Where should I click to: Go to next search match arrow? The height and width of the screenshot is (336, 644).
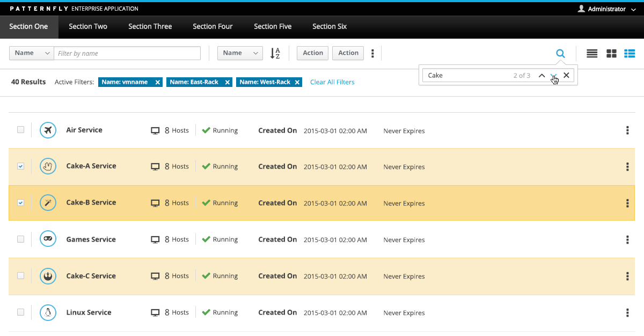554,75
